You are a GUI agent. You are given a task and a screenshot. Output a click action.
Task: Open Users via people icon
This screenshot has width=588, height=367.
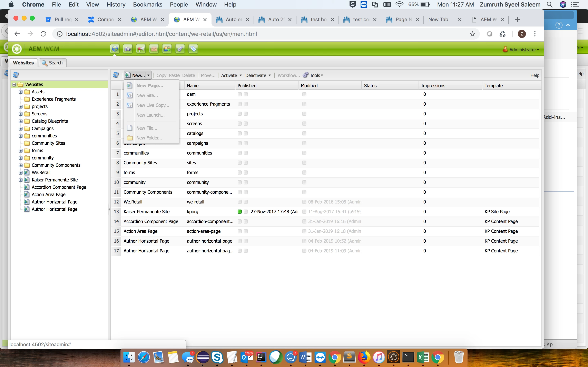click(x=167, y=49)
